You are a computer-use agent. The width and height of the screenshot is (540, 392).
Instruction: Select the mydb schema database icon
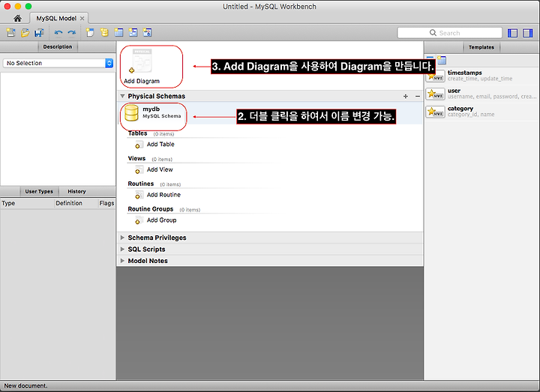coord(131,112)
